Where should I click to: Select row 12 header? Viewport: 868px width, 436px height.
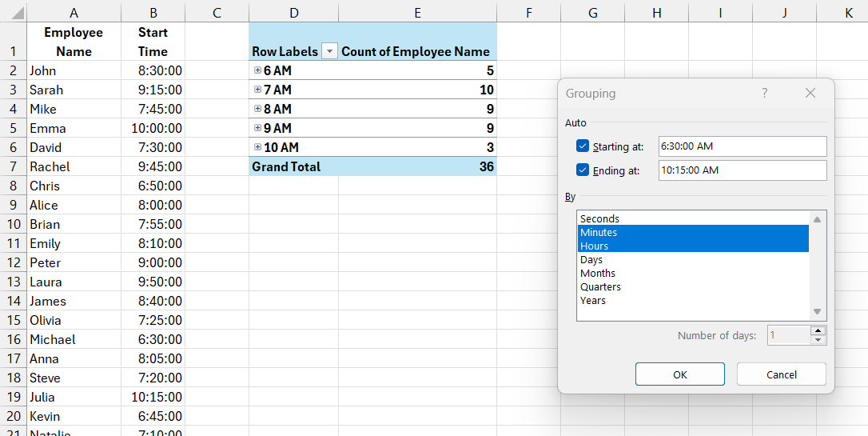coord(13,262)
